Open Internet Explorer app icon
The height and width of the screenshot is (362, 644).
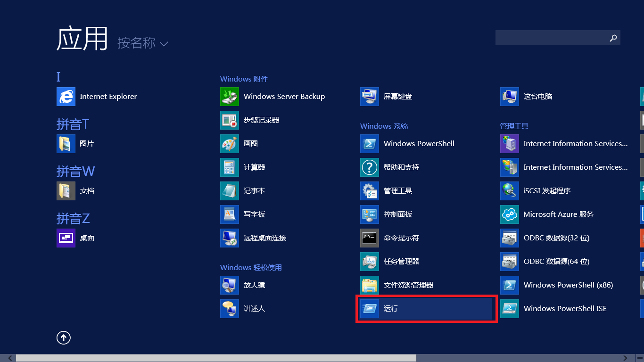click(x=66, y=97)
